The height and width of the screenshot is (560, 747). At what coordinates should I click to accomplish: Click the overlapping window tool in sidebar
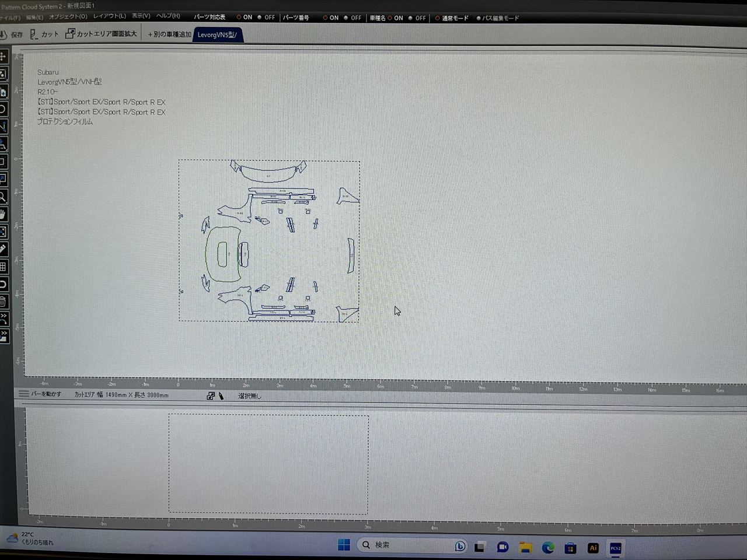click(3, 179)
